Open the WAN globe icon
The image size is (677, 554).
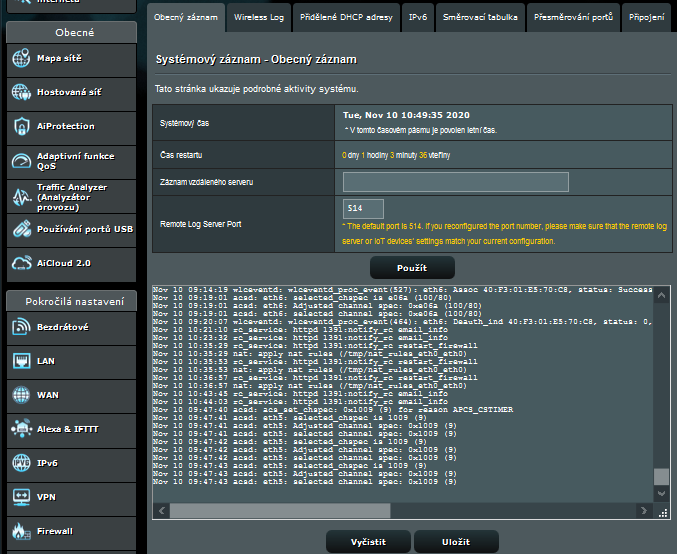[x=21, y=395]
